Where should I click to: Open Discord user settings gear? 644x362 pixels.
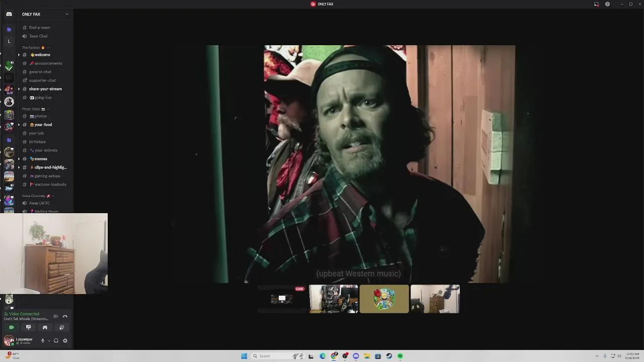pos(65,340)
